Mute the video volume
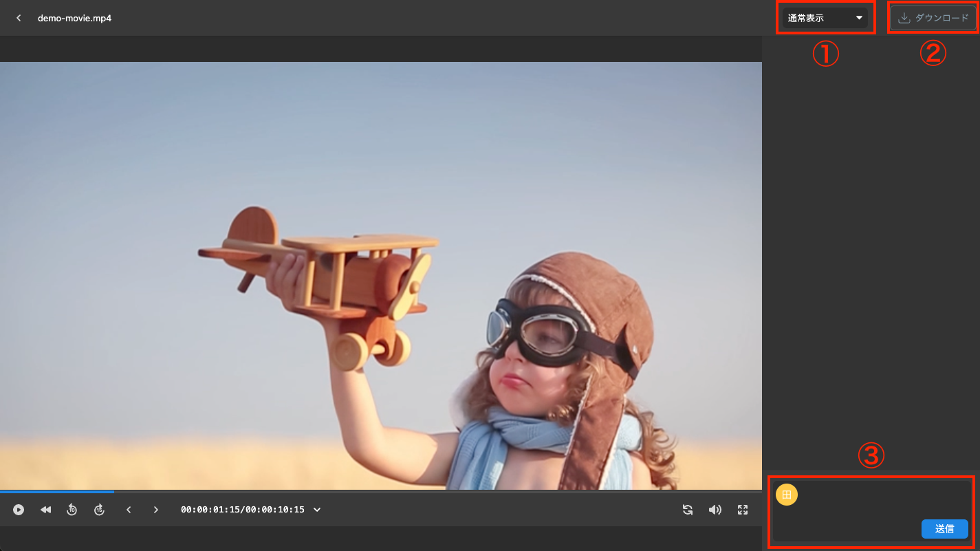 [715, 510]
